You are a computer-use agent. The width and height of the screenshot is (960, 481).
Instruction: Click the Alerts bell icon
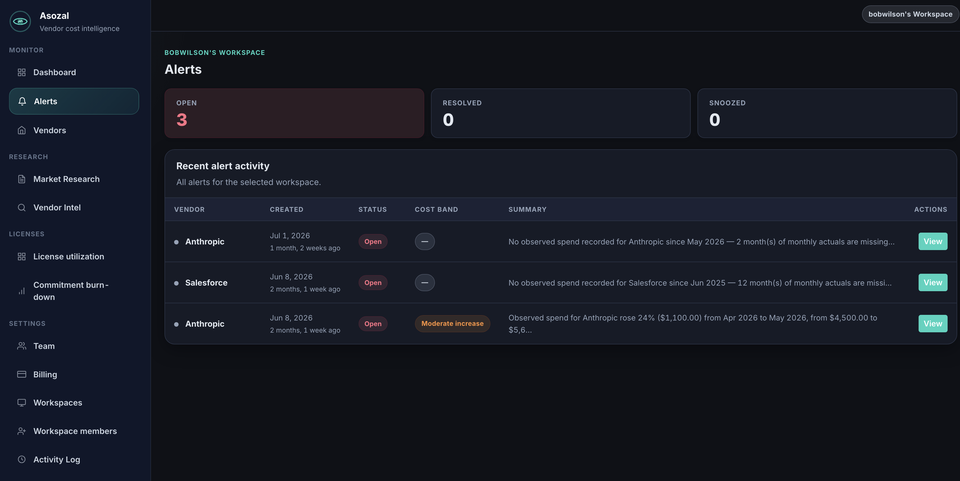[x=22, y=102]
